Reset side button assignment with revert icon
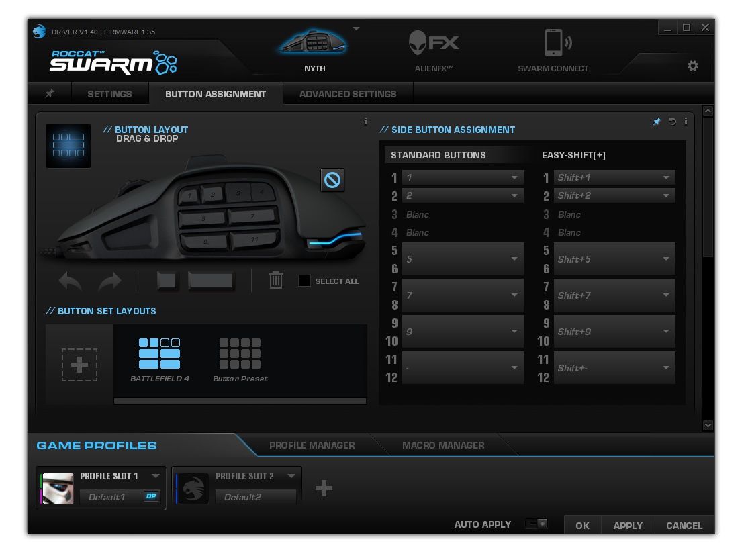The width and height of the screenshot is (746, 560). (x=671, y=122)
